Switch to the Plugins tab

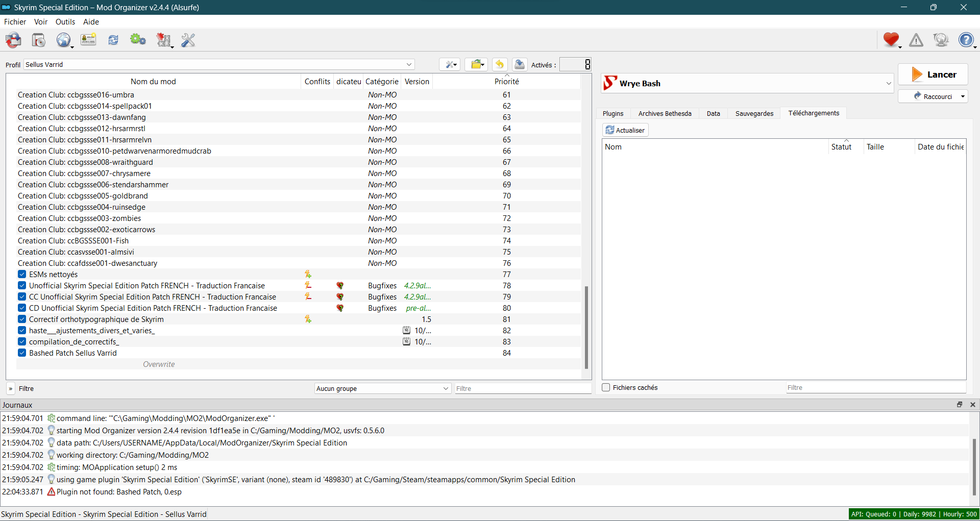pos(613,113)
